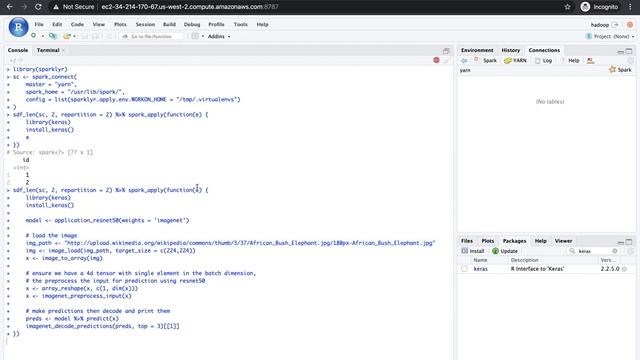Screen dimensions: 640x360
Task: Open the Debug menu
Action: 192,24
